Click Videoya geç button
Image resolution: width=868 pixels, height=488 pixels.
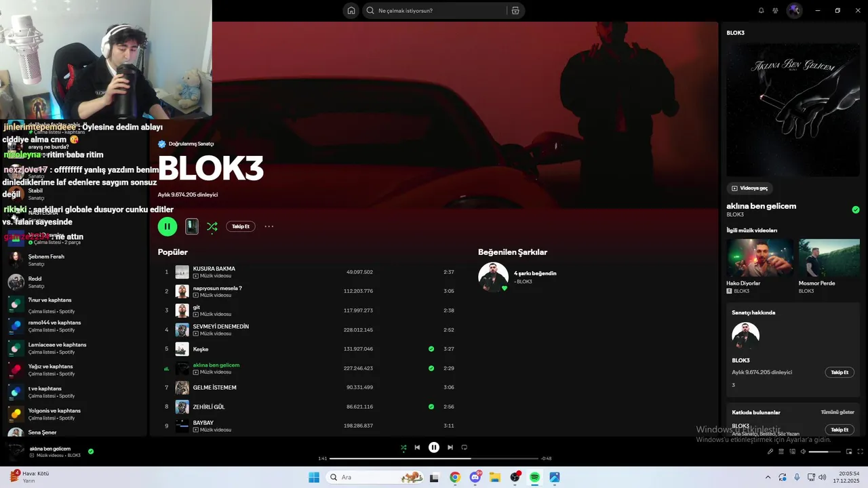coord(749,188)
